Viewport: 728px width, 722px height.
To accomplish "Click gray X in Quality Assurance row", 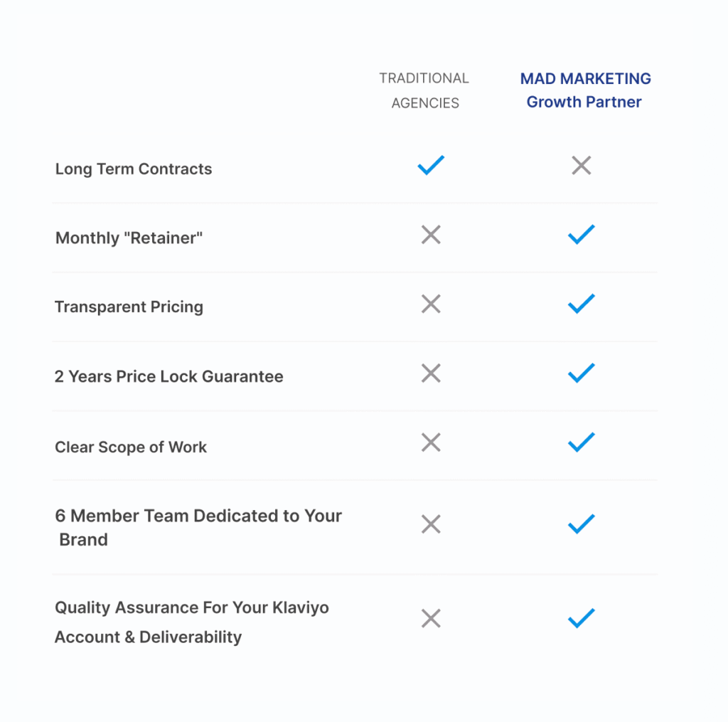I will tap(431, 618).
